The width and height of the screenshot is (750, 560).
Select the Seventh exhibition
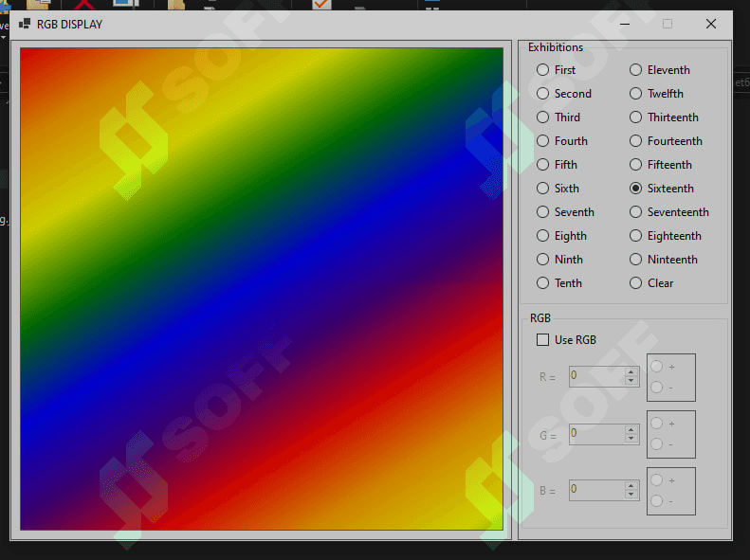[542, 211]
